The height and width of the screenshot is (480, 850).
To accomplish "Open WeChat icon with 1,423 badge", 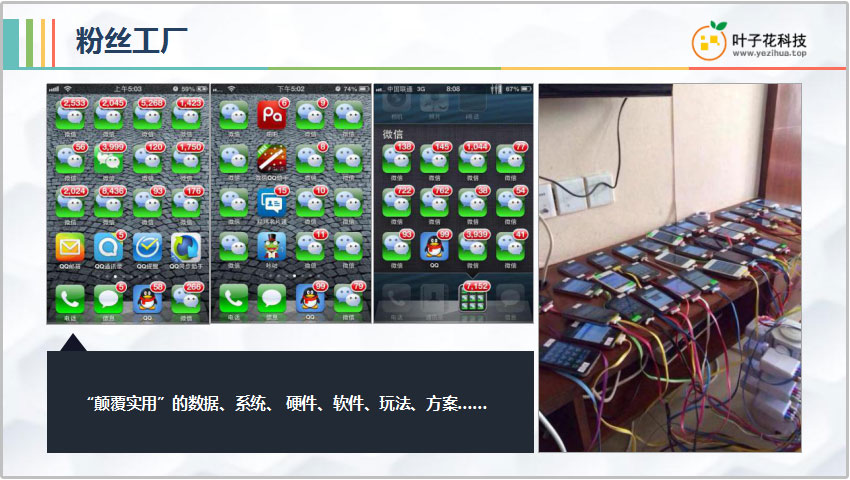I will pyautogui.click(x=186, y=115).
